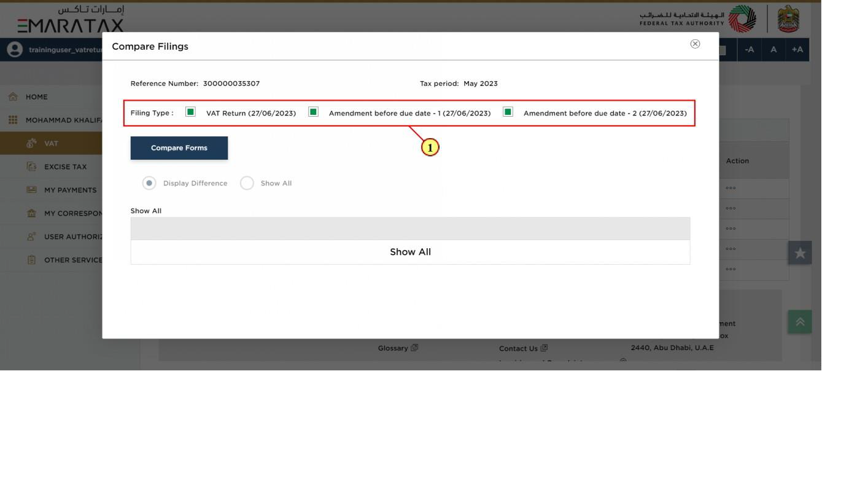Open OTHER SERVICES in sidebar
The height and width of the screenshot is (492, 868).
click(73, 260)
